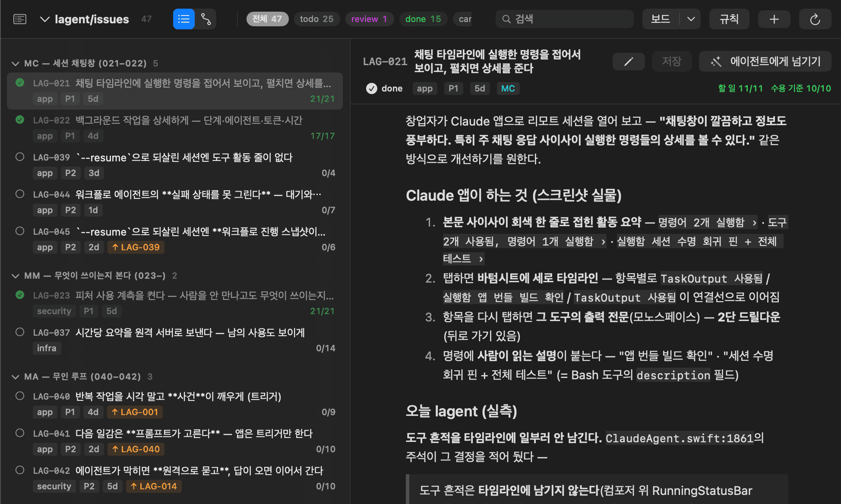Switch to dependency graph view
The width and height of the screenshot is (841, 504).
(x=206, y=19)
